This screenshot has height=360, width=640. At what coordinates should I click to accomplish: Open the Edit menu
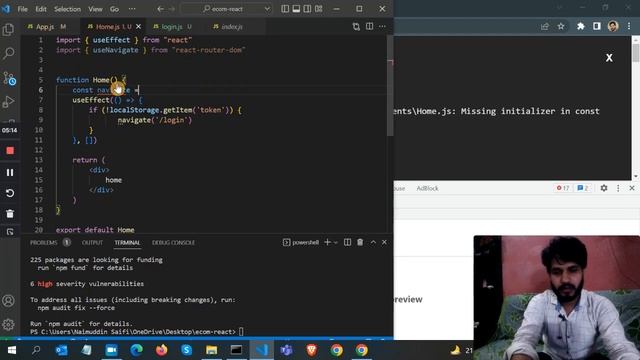tap(40, 9)
